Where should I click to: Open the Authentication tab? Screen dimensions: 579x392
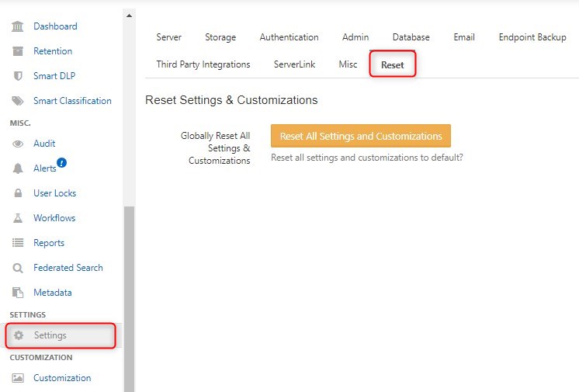pos(289,37)
